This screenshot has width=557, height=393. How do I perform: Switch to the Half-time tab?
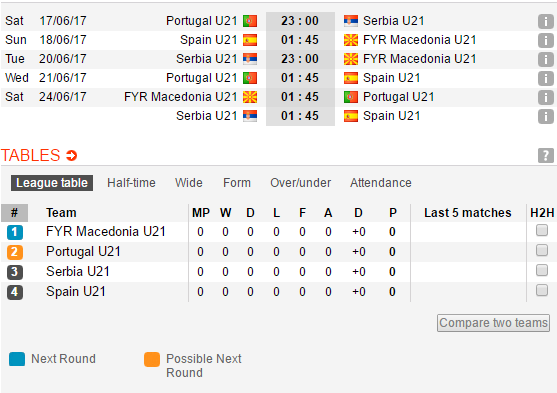click(131, 183)
